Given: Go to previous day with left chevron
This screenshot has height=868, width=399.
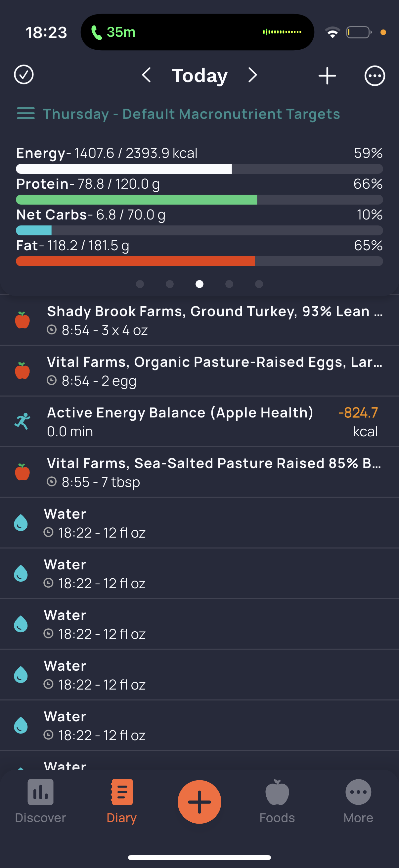Looking at the screenshot, I should click(x=146, y=75).
